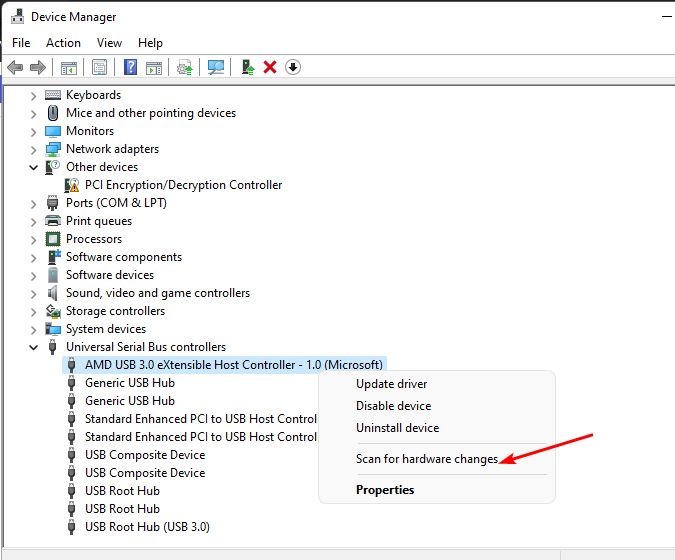Choose Update driver from context menu
This screenshot has height=560, width=675.
click(x=437, y=384)
